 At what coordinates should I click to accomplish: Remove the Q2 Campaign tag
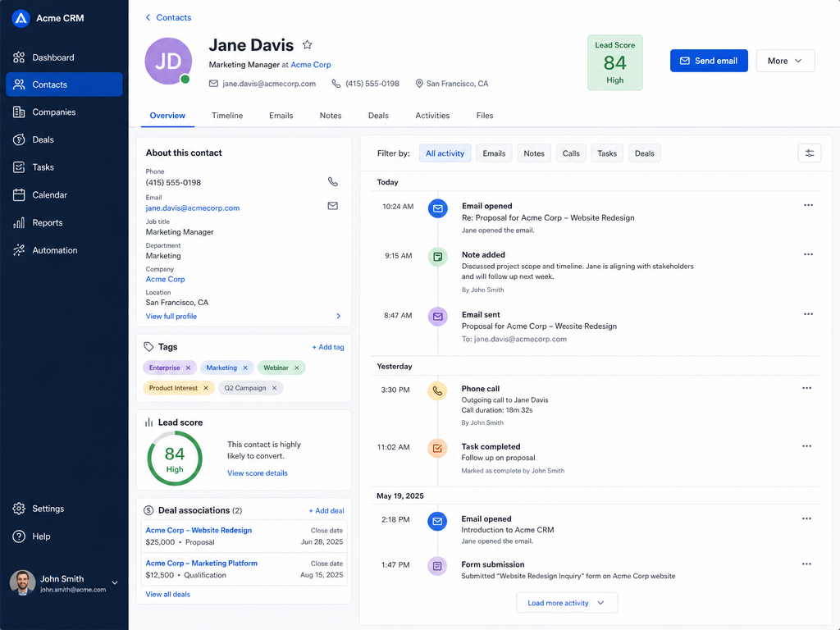(274, 388)
